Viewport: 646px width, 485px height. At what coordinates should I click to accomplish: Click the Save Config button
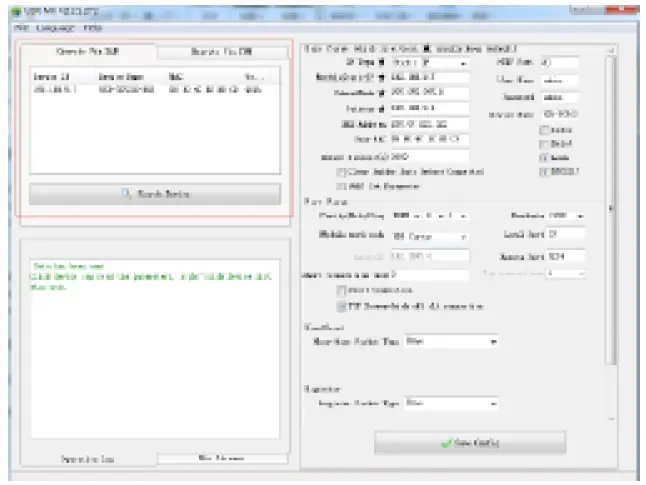tap(470, 443)
